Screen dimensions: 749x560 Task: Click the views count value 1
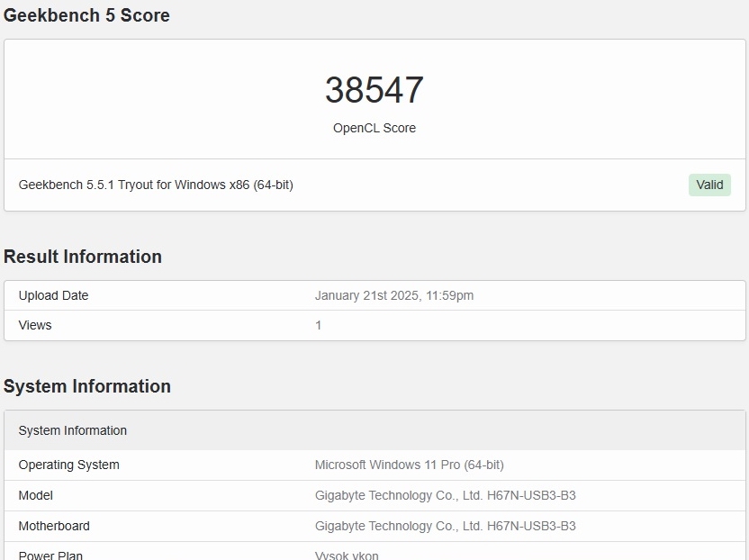pyautogui.click(x=319, y=325)
